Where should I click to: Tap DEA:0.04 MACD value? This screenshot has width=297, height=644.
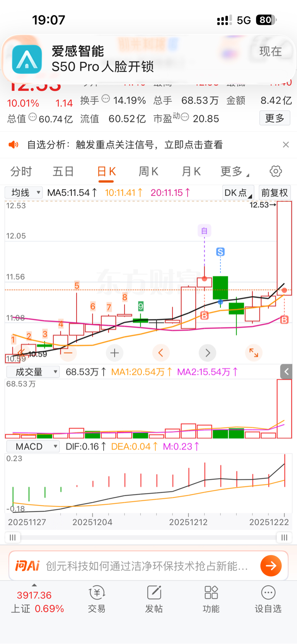pyautogui.click(x=134, y=447)
